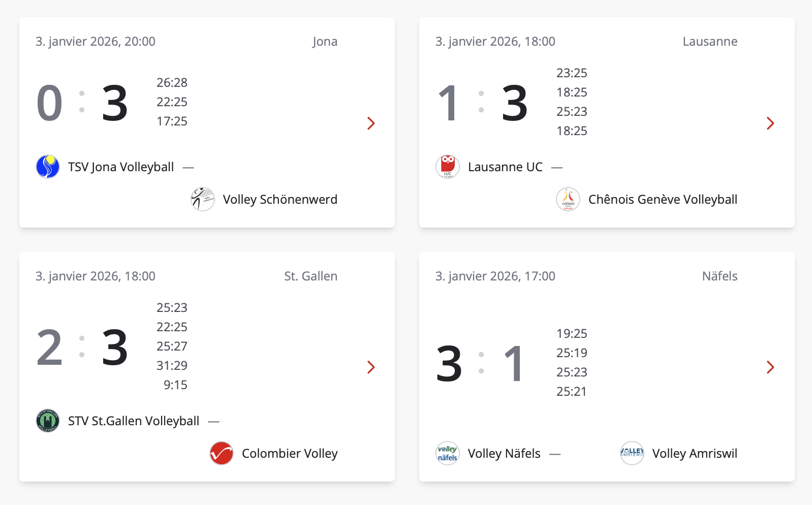Click the 3:1 score of Näfels match
Screen dimensions: 812x505
point(481,363)
